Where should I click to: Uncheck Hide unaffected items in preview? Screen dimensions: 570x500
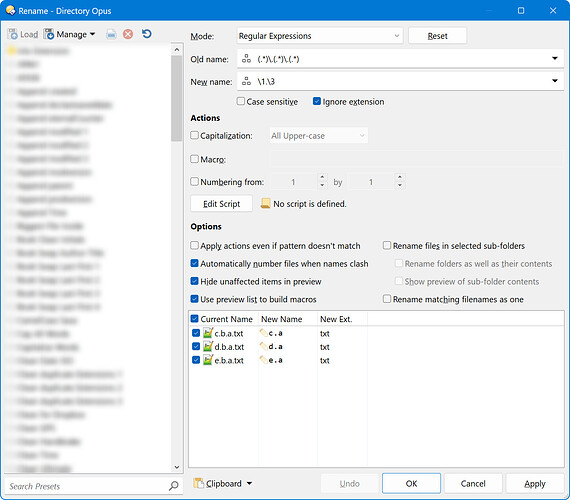click(x=194, y=281)
